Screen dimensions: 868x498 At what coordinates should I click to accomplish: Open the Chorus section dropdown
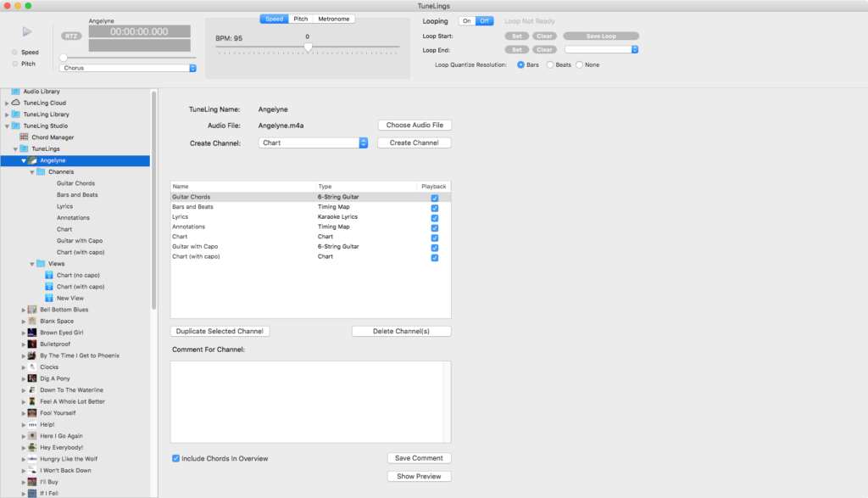tap(128, 68)
